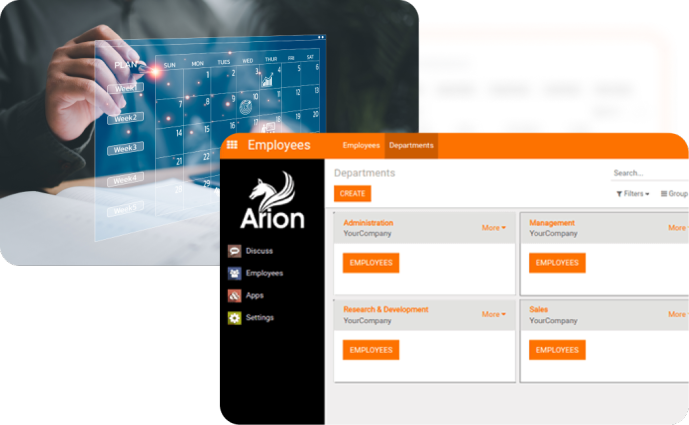Click the Discuss speech-bubble icon in sidebar
Image resolution: width=689 pixels, height=425 pixels.
[x=235, y=251]
